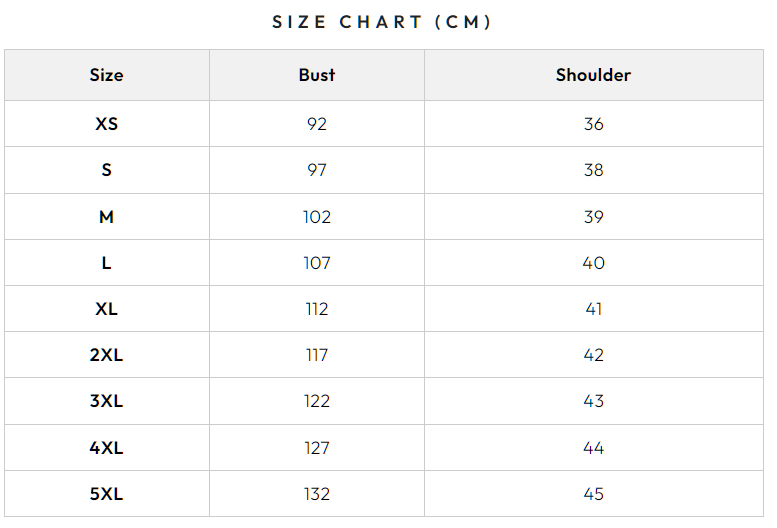Click shoulder value 40 for L
This screenshot has width=777, height=528.
(593, 263)
